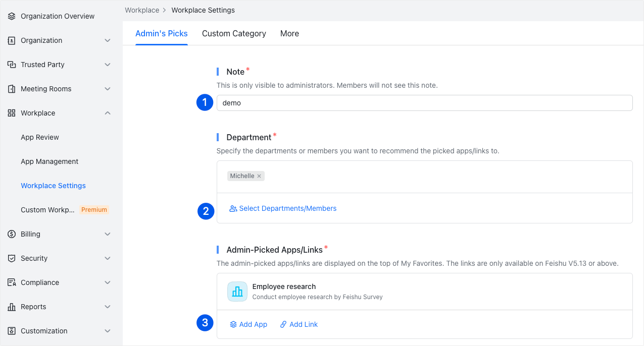The width and height of the screenshot is (644, 346).
Task: Click the Customization sidebar icon
Action: [x=12, y=331]
